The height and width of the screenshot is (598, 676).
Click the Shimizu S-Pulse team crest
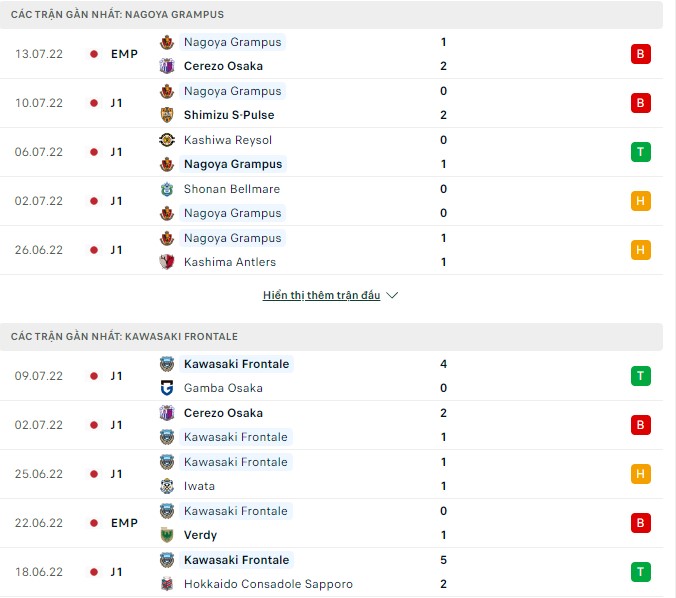click(167, 115)
